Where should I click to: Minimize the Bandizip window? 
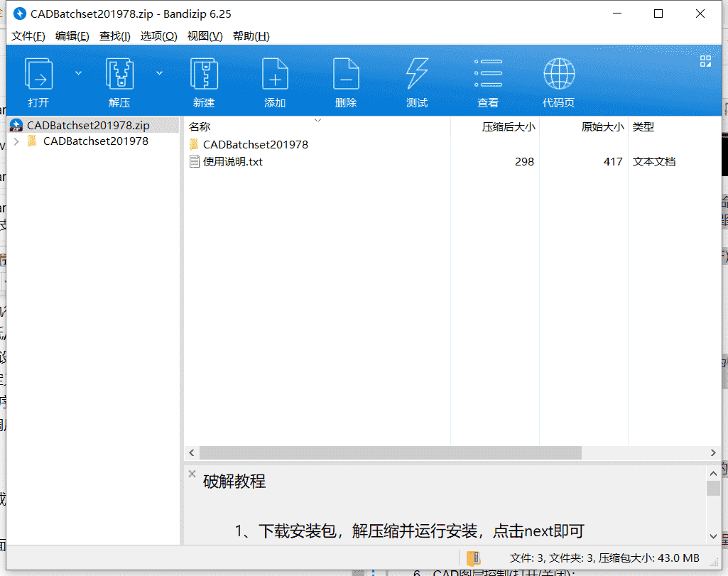pos(617,14)
